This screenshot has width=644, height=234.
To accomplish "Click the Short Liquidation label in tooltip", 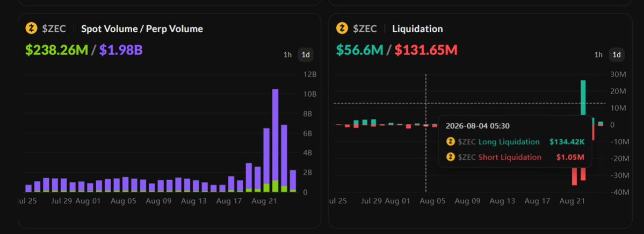I will point(510,157).
